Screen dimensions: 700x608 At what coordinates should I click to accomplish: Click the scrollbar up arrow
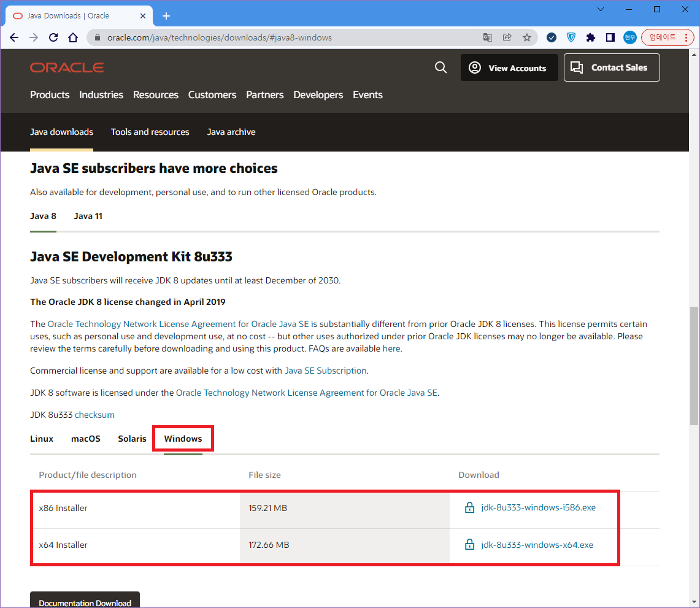694,55
